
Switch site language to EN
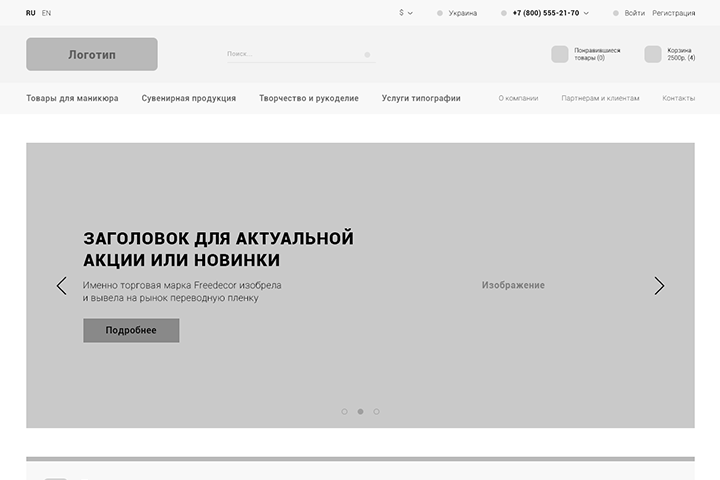pos(46,13)
